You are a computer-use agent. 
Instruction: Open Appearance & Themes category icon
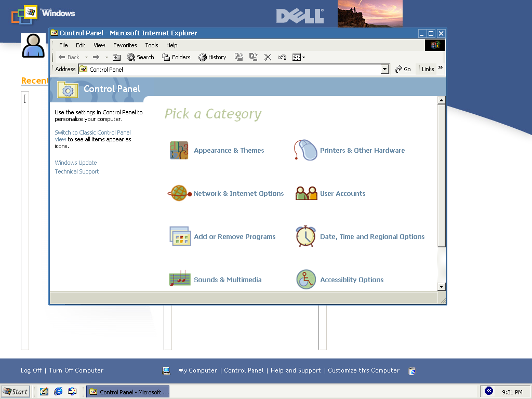(x=179, y=150)
